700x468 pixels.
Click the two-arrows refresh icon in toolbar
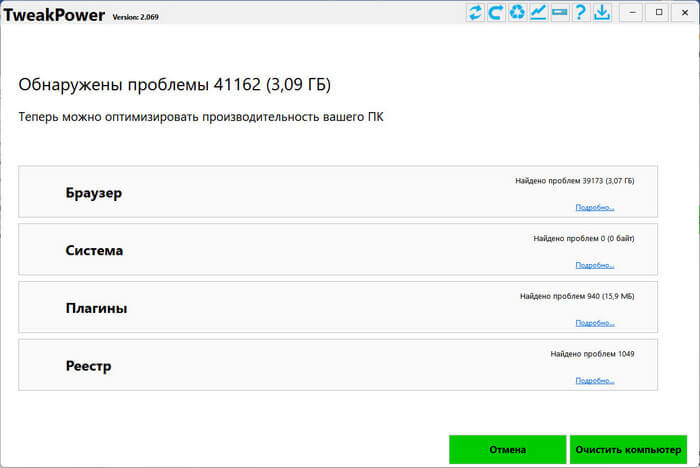475,12
